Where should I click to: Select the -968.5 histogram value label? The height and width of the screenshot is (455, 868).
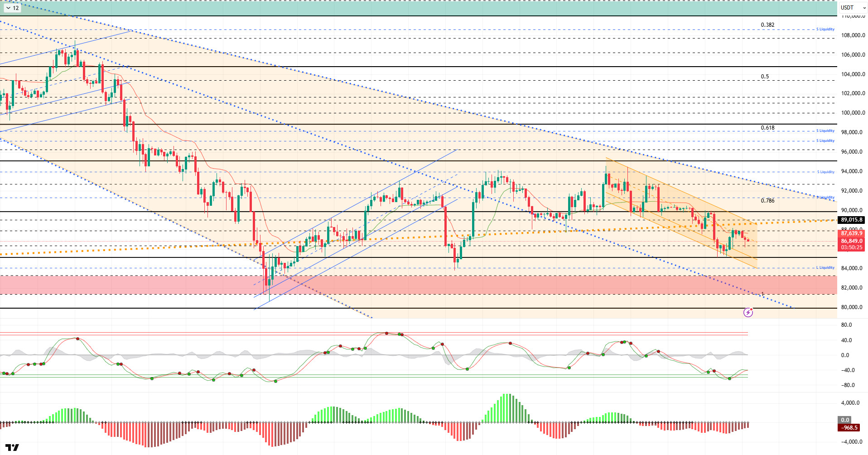849,427
